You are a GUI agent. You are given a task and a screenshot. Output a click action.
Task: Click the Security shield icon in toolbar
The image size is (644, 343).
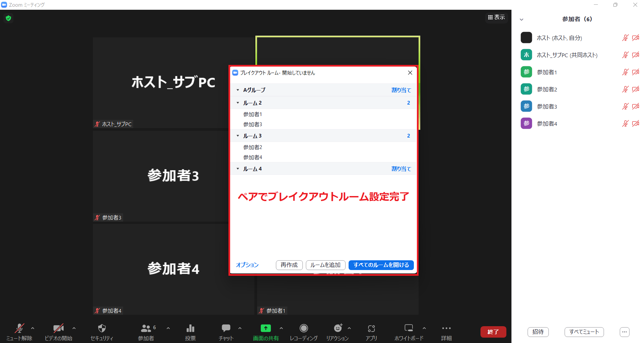click(x=102, y=328)
